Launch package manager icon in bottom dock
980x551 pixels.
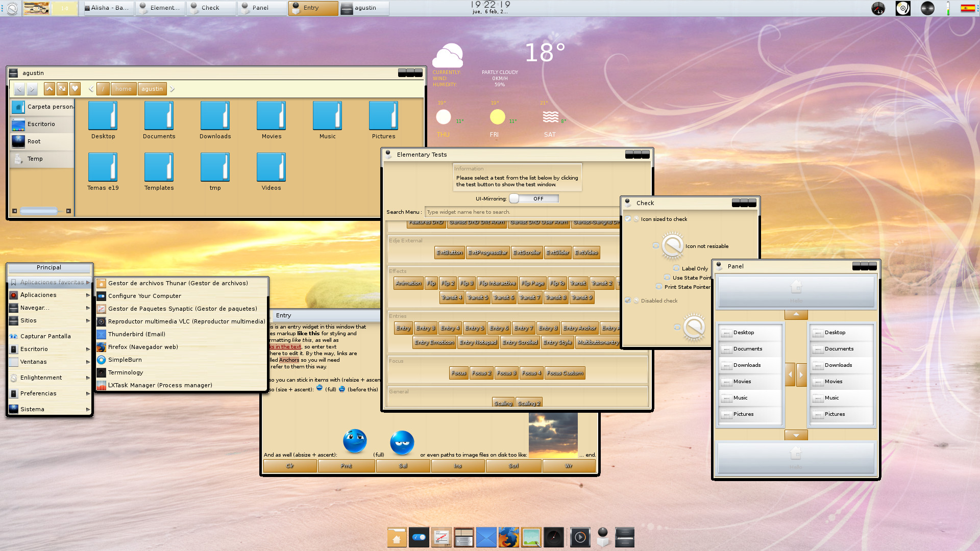pyautogui.click(x=442, y=537)
